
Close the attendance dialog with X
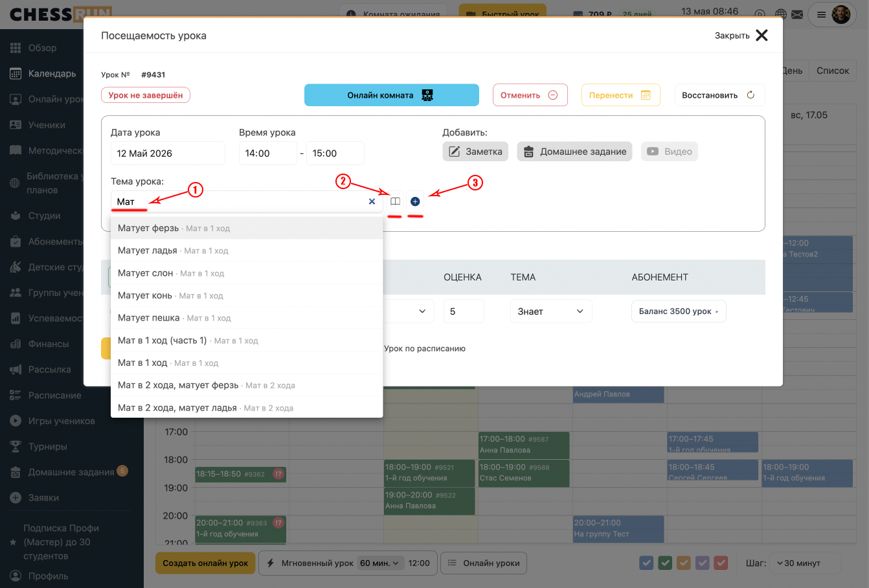(762, 35)
